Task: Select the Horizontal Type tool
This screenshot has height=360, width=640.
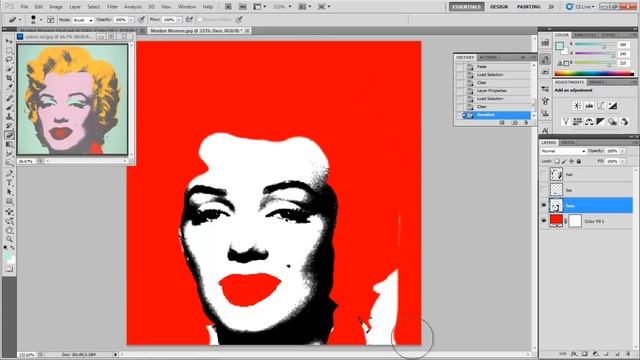Action: click(9, 183)
